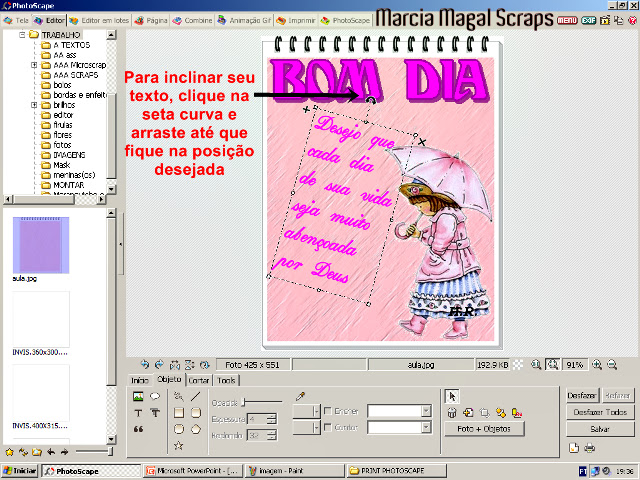Screen dimensions: 640x480
Task: Click the Iniciar start button
Action: 19,471
